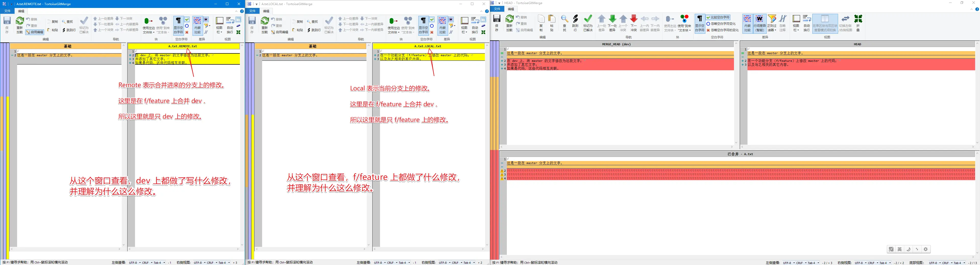
Task: Open help icon in HEAD window
Action: [977, 9]
